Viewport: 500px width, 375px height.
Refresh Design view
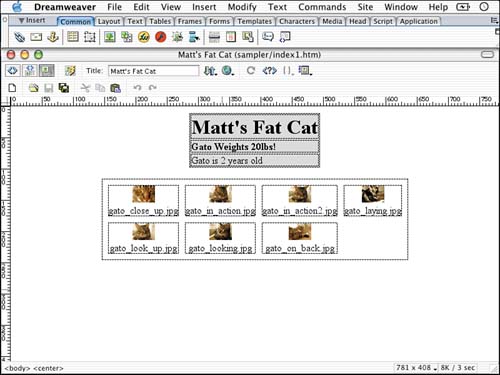(251, 71)
